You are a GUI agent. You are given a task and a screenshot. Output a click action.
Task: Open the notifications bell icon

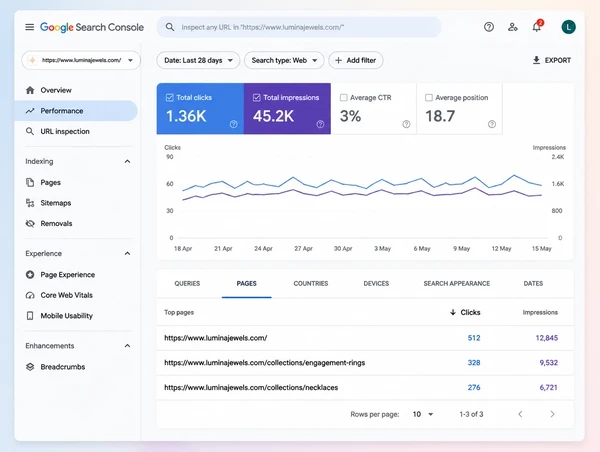(x=536, y=27)
